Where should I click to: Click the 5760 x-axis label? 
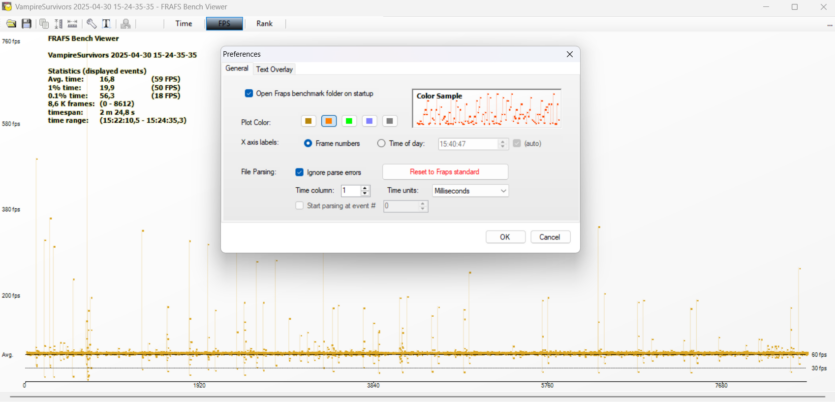[547, 385]
